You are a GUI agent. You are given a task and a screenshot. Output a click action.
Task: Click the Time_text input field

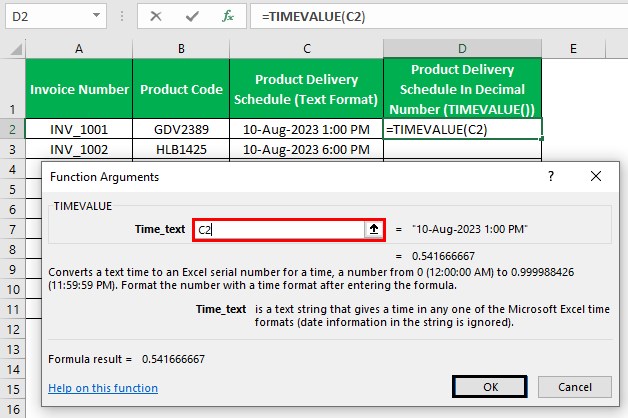280,229
